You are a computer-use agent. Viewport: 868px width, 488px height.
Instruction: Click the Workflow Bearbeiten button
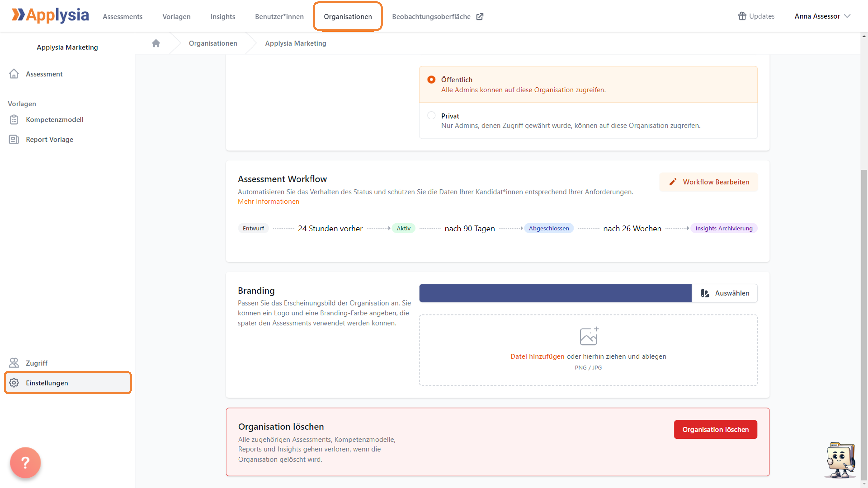tap(708, 182)
